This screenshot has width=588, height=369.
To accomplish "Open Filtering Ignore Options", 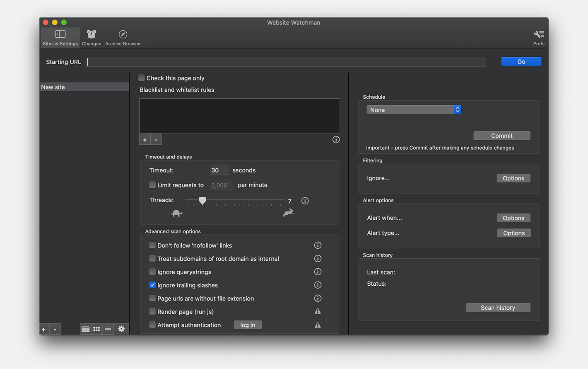I will [513, 178].
